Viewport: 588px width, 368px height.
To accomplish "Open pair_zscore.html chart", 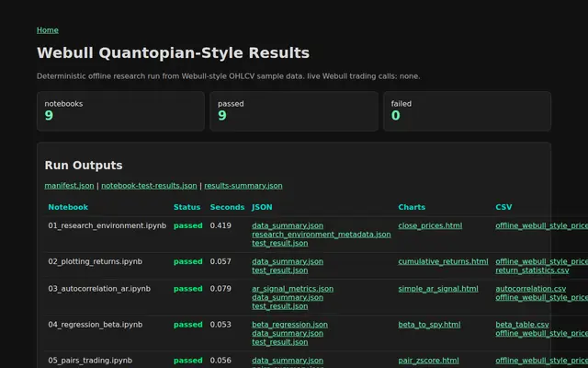I will pyautogui.click(x=428, y=361).
